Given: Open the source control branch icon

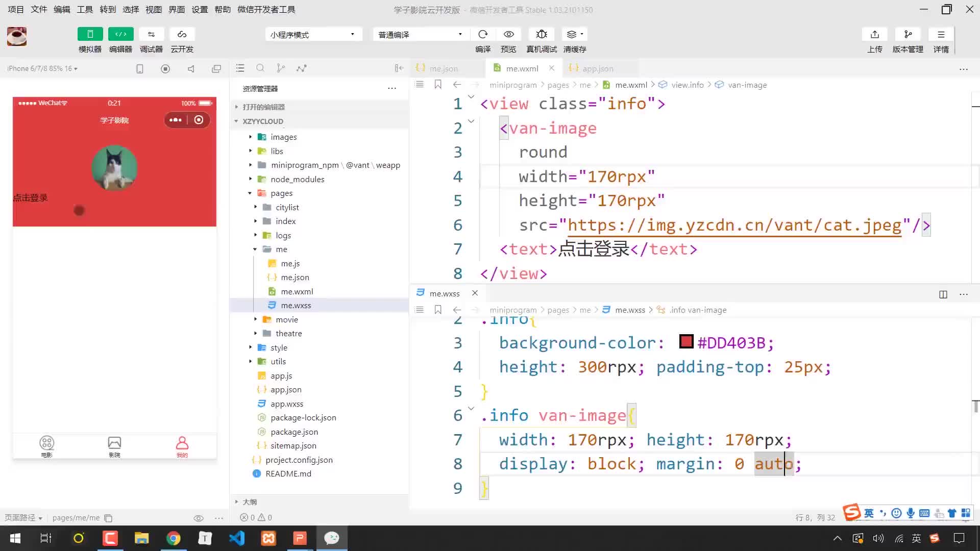Looking at the screenshot, I should point(281,68).
